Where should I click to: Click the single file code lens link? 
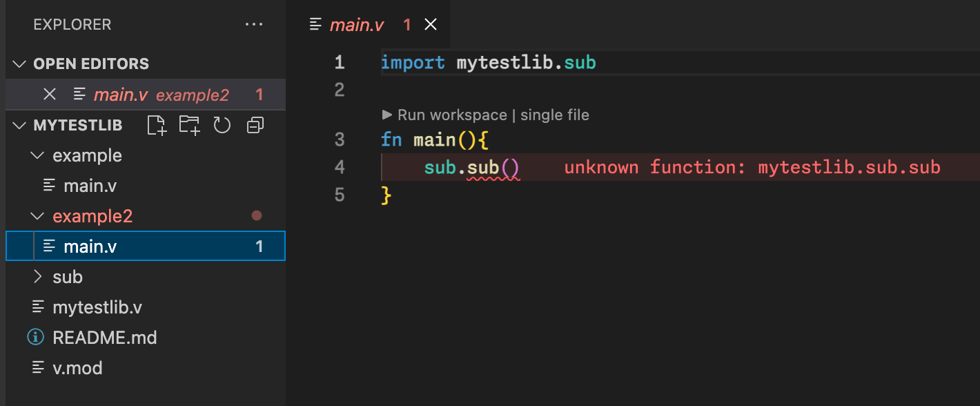click(554, 115)
